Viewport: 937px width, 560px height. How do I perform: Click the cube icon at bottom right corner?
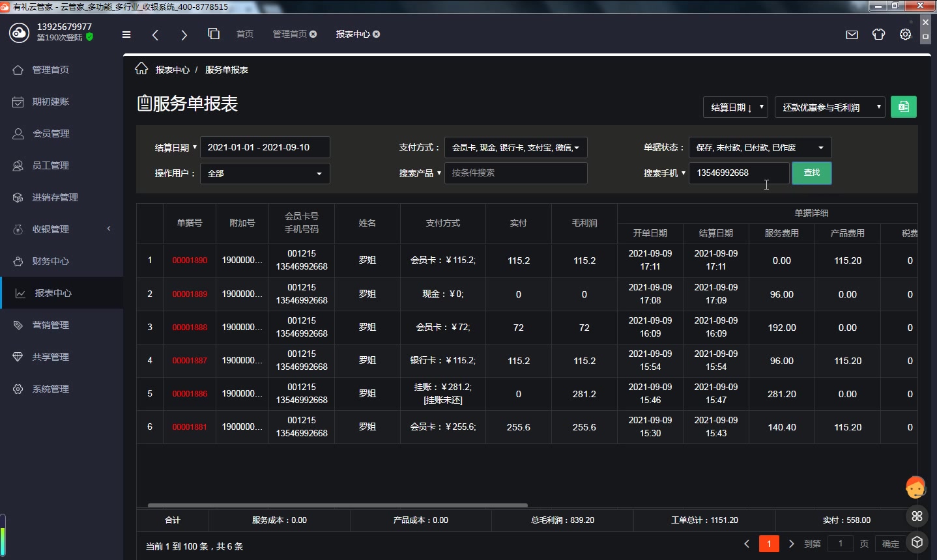917,542
